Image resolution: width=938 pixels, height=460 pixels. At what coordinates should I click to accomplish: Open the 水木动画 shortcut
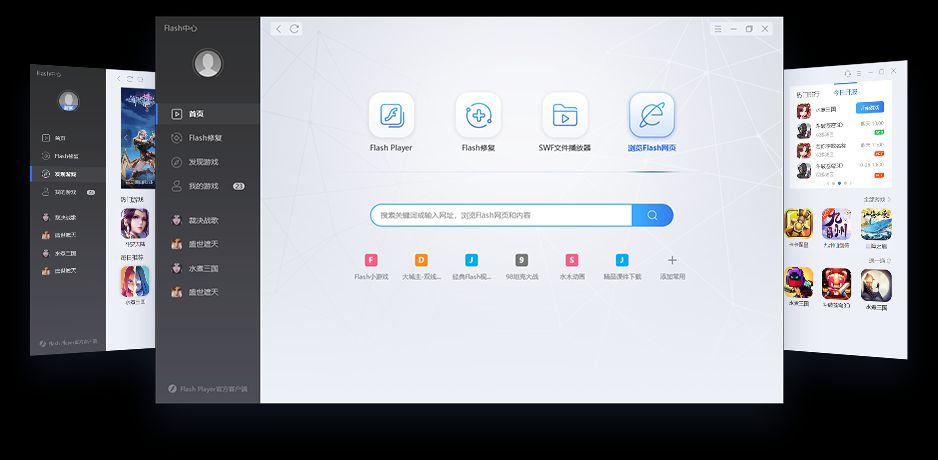pos(572,267)
